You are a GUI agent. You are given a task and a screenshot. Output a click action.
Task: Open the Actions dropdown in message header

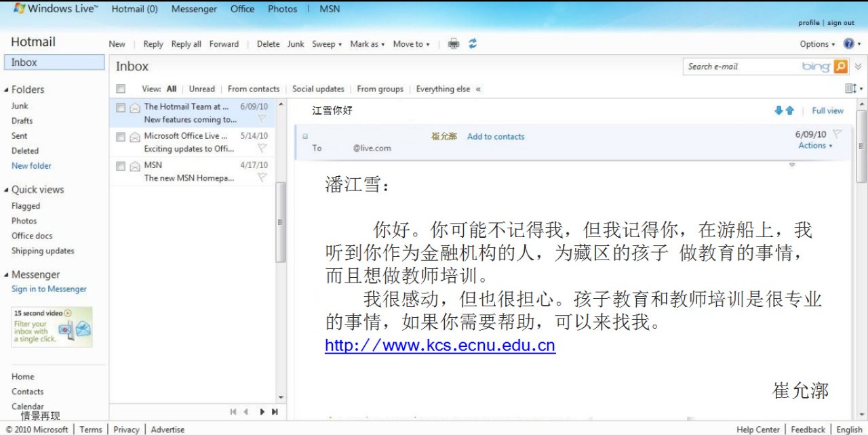(815, 146)
